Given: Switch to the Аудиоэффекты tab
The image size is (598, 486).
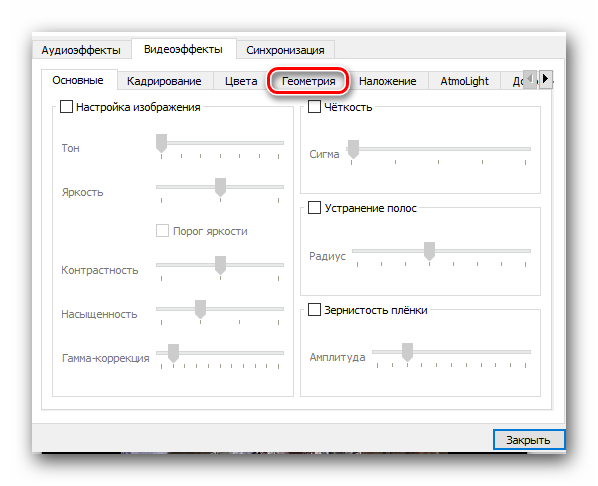Looking at the screenshot, I should tap(81, 50).
